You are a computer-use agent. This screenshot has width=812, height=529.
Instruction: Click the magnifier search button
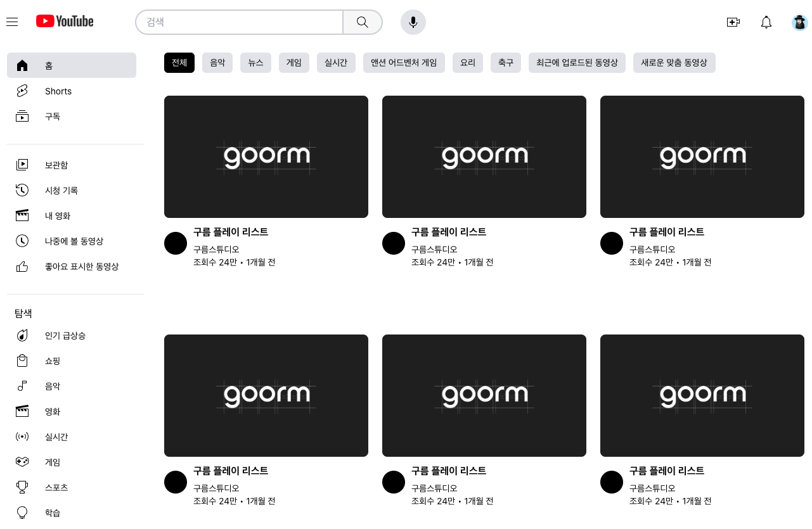click(363, 22)
